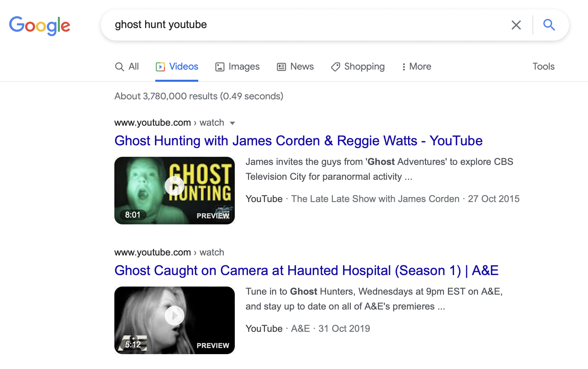Expand dropdown arrow beside first youtube.com URL

232,123
